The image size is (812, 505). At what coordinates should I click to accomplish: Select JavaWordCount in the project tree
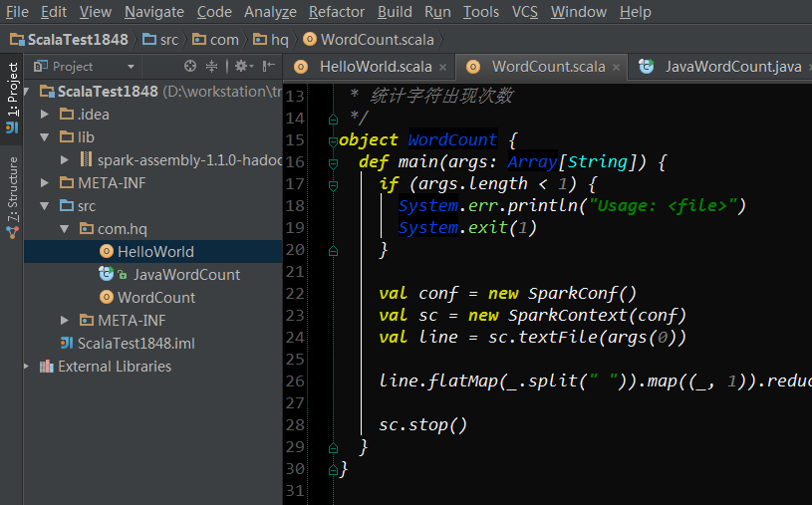coord(169,275)
